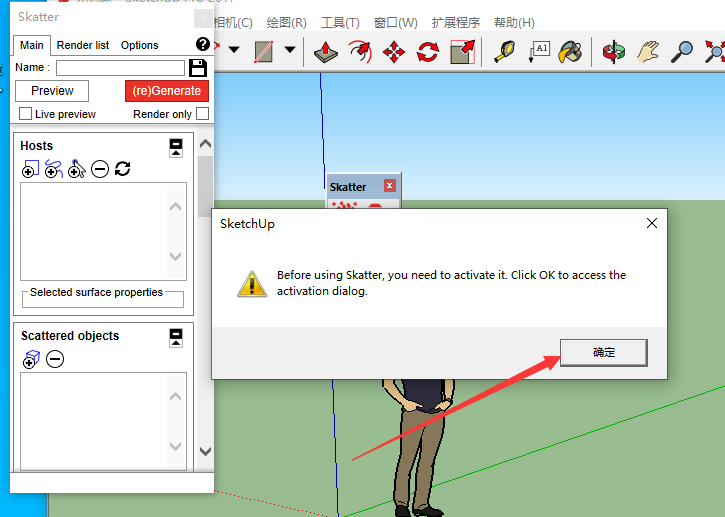The image size is (725, 517).
Task: Close the small Skatter floating toolbar
Action: [x=389, y=186]
